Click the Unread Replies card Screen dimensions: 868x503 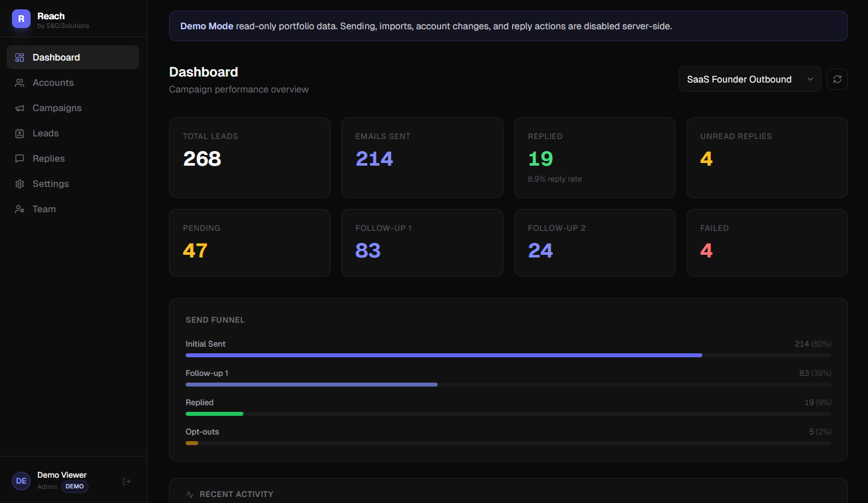tap(767, 158)
